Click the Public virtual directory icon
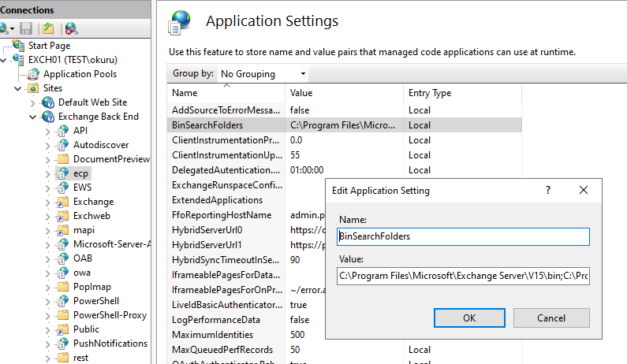The width and height of the screenshot is (627, 364). pyautogui.click(x=63, y=329)
